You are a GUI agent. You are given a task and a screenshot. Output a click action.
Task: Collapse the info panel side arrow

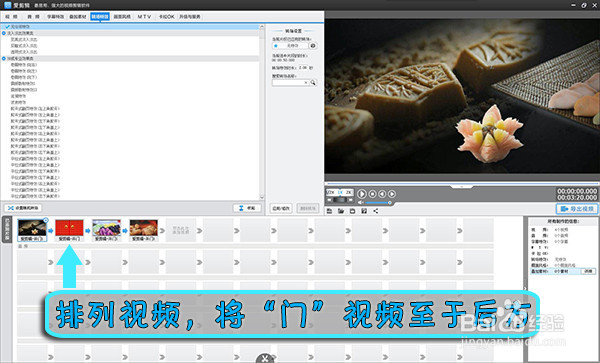point(525,288)
